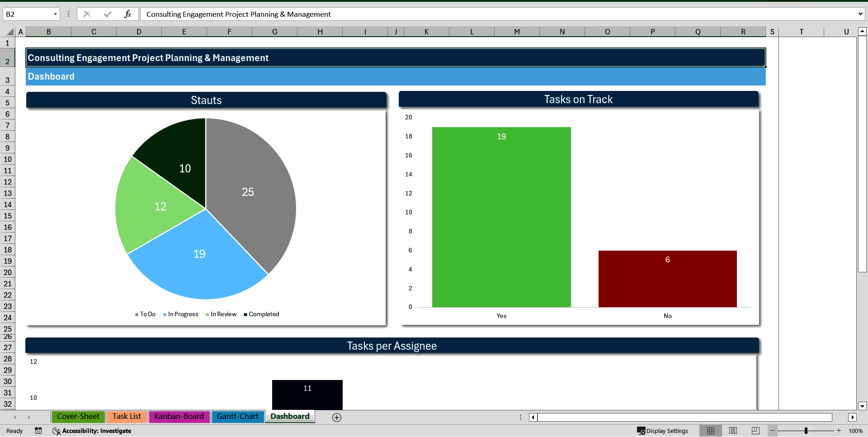
Task: Add a new worksheet with the plus icon
Action: click(x=336, y=417)
